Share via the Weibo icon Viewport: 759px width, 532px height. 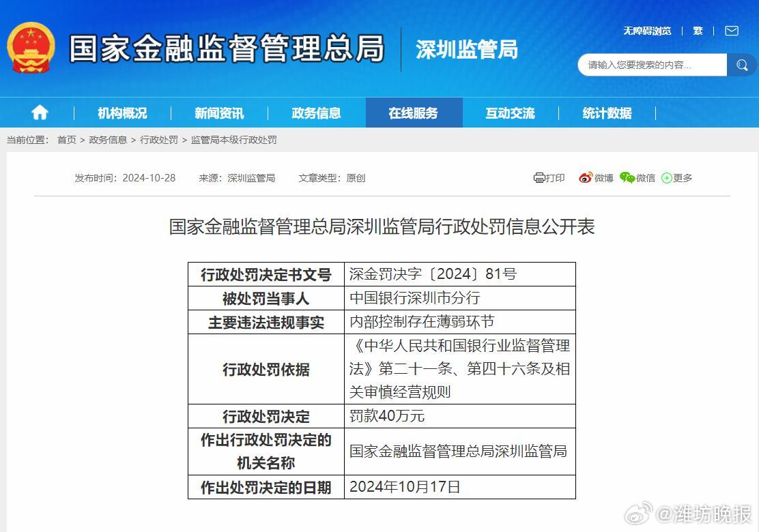585,177
